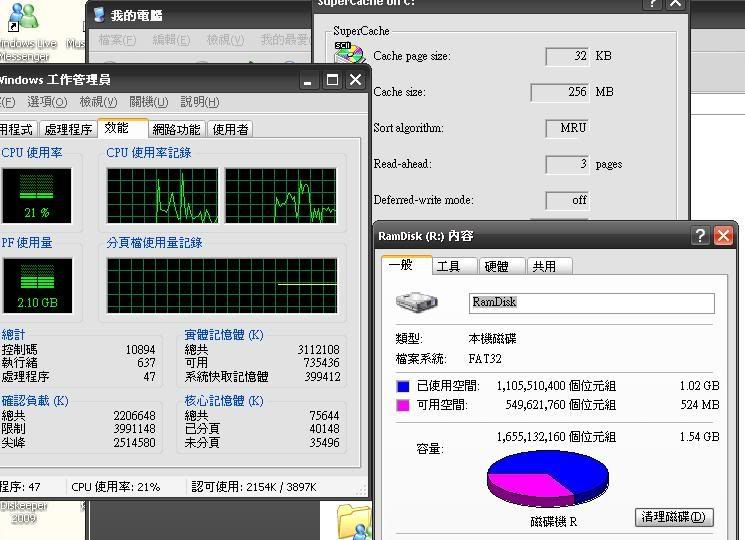Select 工具 tab in RamDisk properties
The height and width of the screenshot is (540, 745).
coord(454,266)
